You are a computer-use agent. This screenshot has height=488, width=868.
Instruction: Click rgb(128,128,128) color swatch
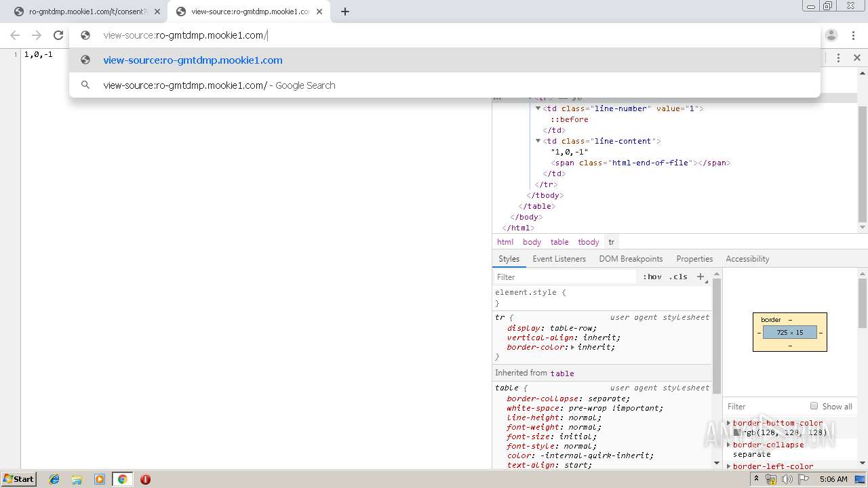tap(736, 432)
